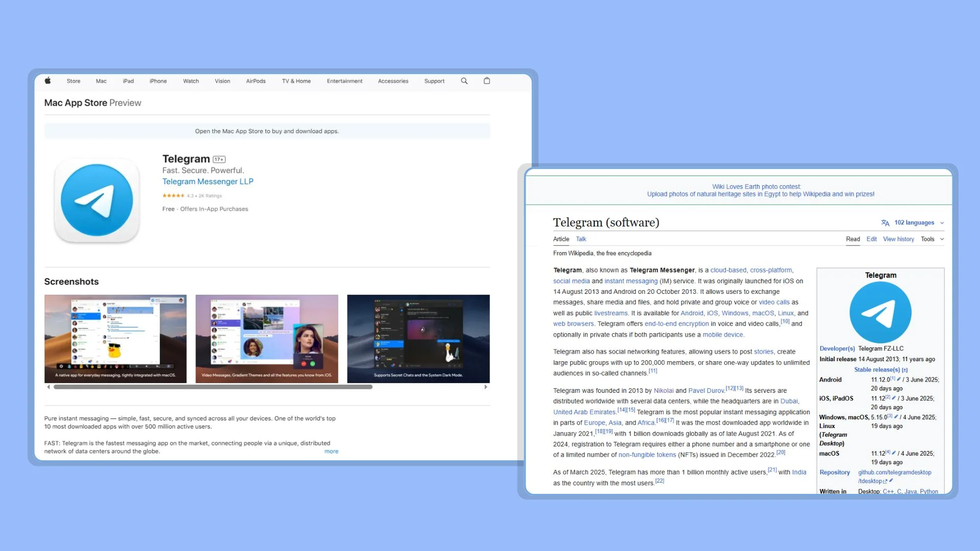
Task: Open the shopping bag icon
Action: tap(486, 81)
